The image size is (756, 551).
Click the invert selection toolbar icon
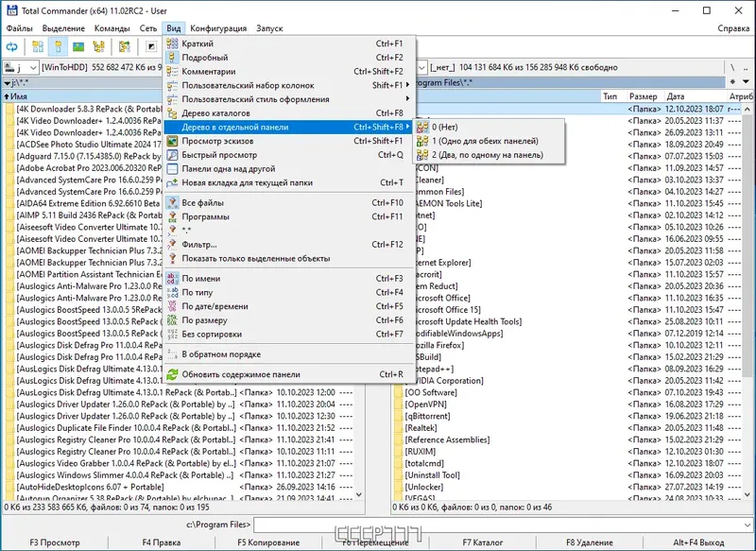[x=151, y=46]
